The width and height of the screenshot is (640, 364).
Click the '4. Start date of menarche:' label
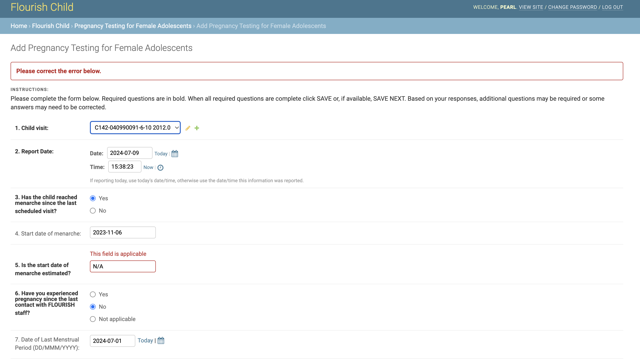48,234
